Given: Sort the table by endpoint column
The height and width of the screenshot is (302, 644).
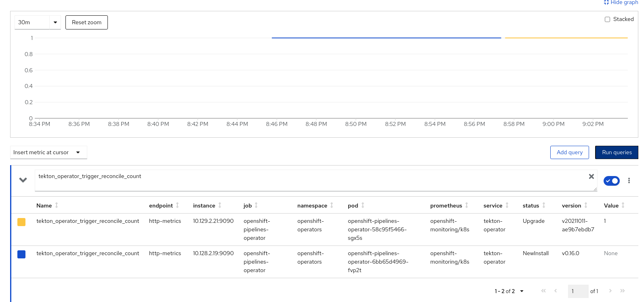Looking at the screenshot, I should (161, 206).
